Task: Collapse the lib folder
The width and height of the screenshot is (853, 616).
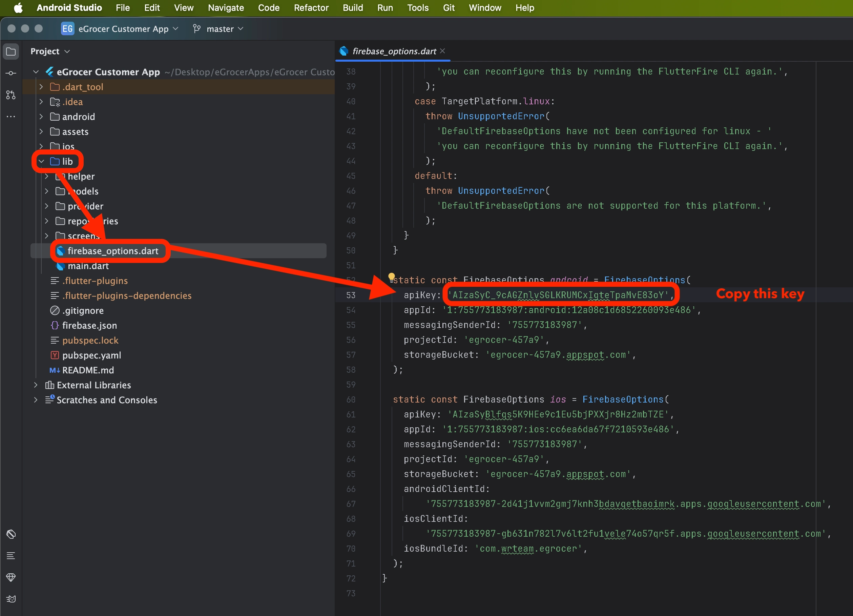Action: 41,161
